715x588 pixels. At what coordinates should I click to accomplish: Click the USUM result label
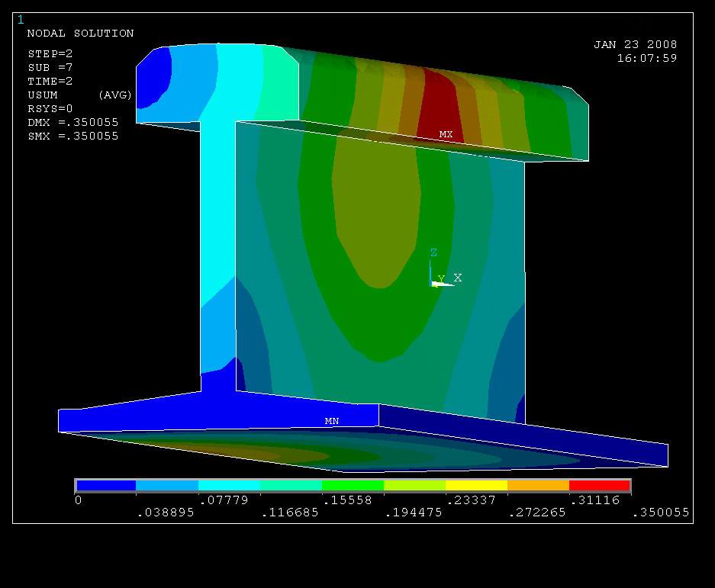43,95
